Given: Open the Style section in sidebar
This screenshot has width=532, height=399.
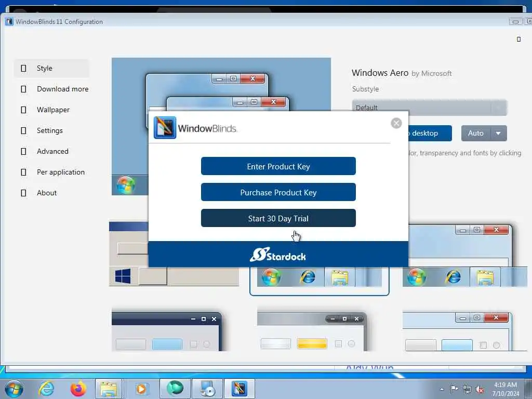Looking at the screenshot, I should [51, 68].
